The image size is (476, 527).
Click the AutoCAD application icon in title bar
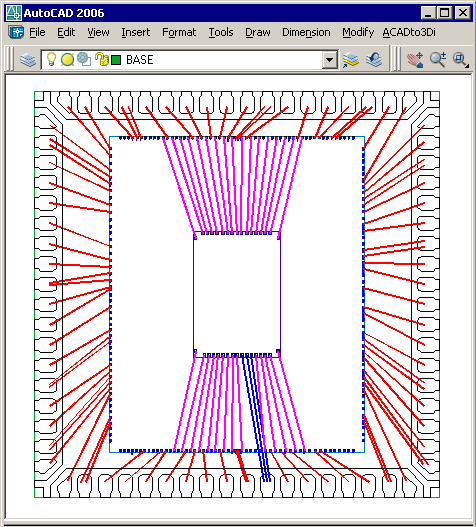[14, 13]
